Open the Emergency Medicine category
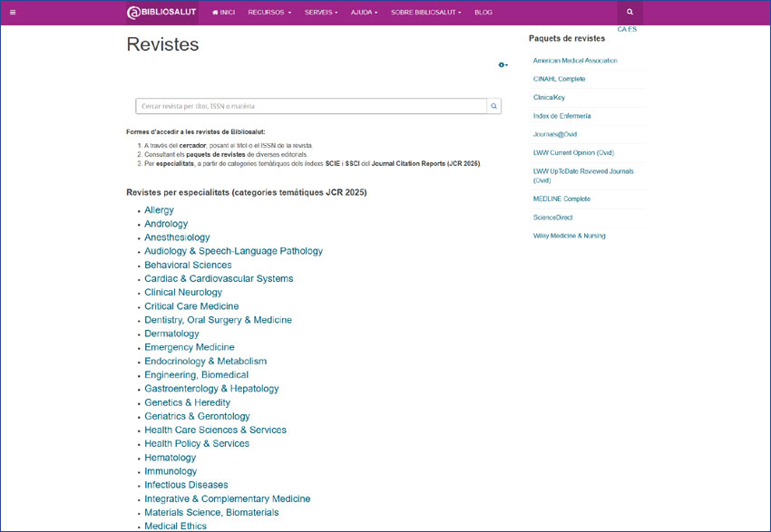The image size is (771, 532). click(190, 347)
